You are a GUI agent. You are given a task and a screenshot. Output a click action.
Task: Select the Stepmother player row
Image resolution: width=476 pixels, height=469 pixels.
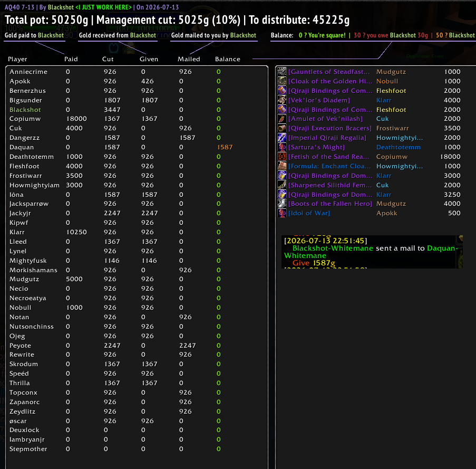(x=137, y=449)
